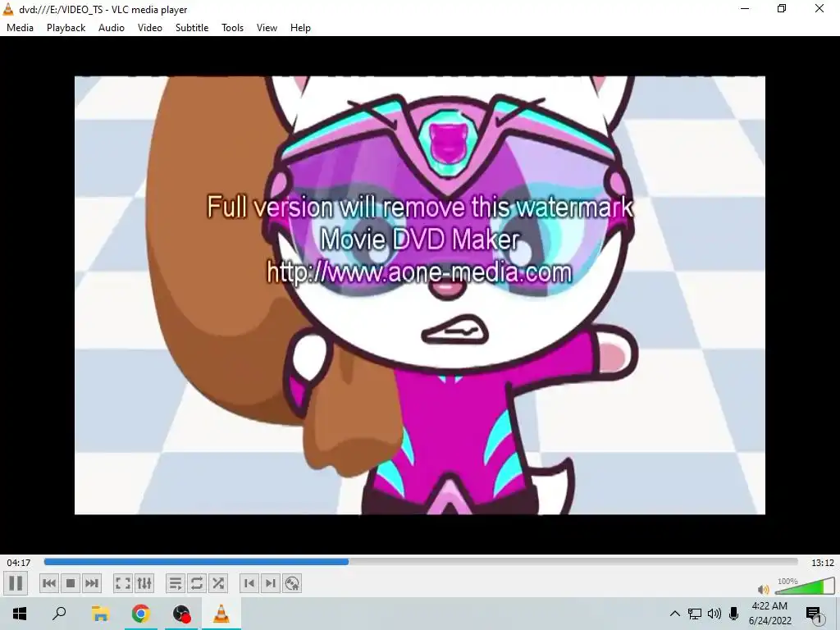
Task: Mute audio via the speaker icon
Action: 764,589
